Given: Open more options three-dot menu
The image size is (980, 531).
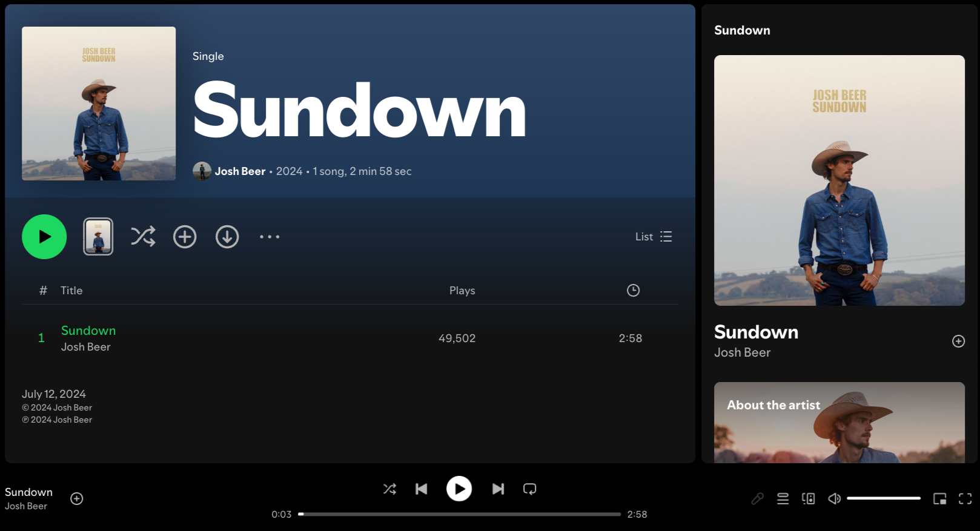Looking at the screenshot, I should point(270,237).
